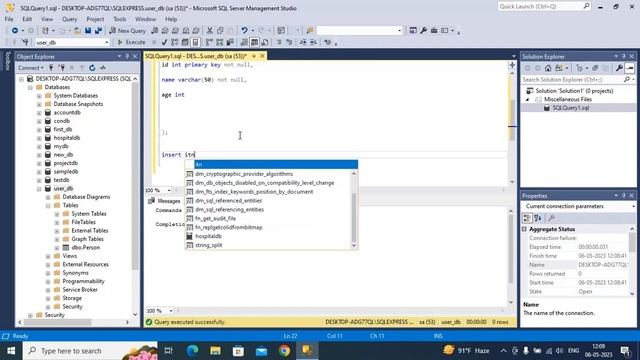Execute the current query
640x360 pixels.
click(131, 42)
